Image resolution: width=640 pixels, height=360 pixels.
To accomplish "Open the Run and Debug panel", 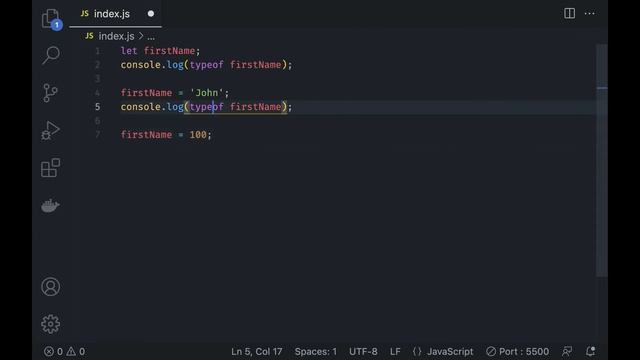I will (x=51, y=131).
